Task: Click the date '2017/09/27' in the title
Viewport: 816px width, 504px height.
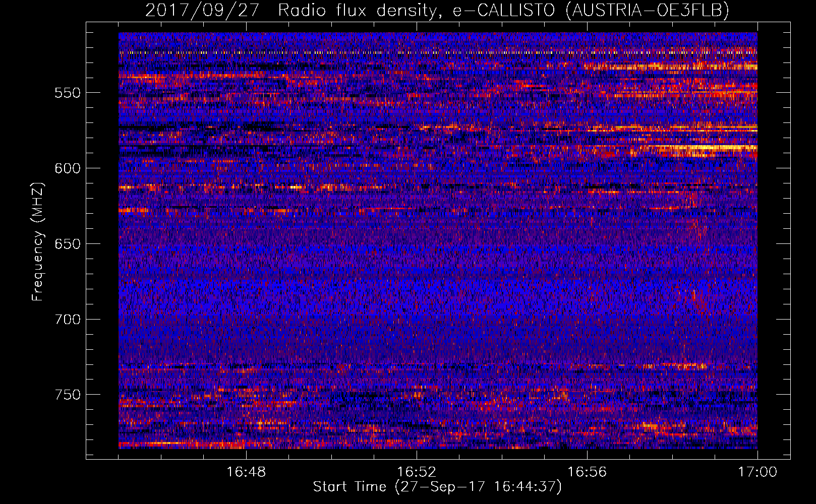Action: tap(202, 11)
